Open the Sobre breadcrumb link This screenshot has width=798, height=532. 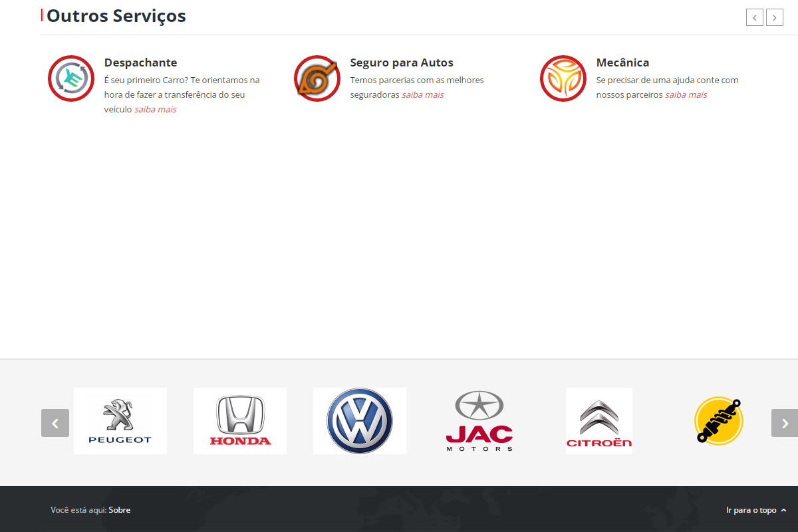tap(120, 510)
